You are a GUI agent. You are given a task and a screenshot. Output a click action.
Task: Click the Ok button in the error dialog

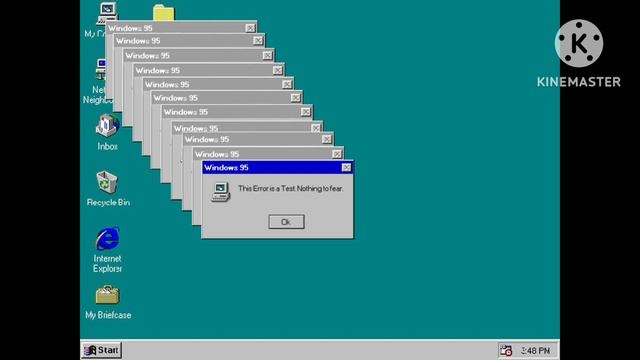click(286, 222)
